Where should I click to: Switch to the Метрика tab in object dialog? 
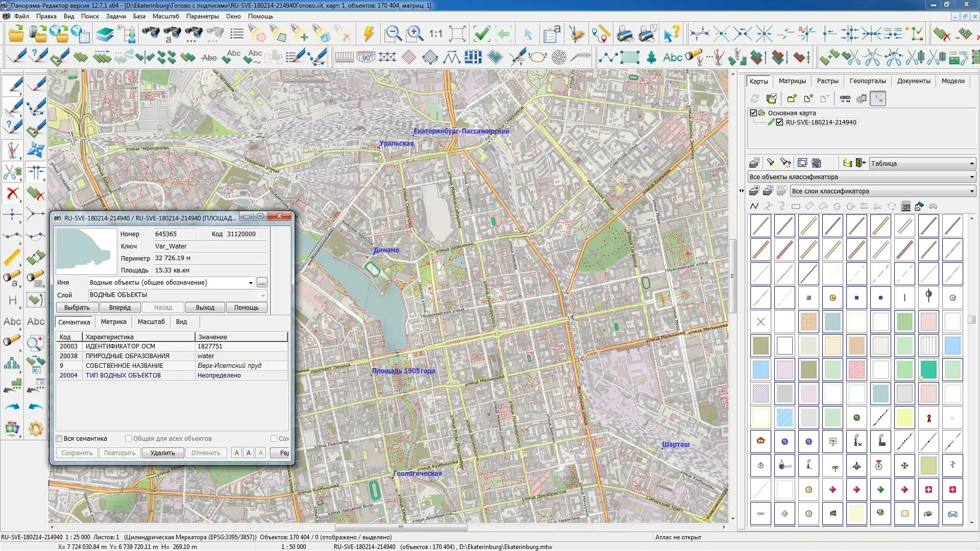[x=113, y=321]
